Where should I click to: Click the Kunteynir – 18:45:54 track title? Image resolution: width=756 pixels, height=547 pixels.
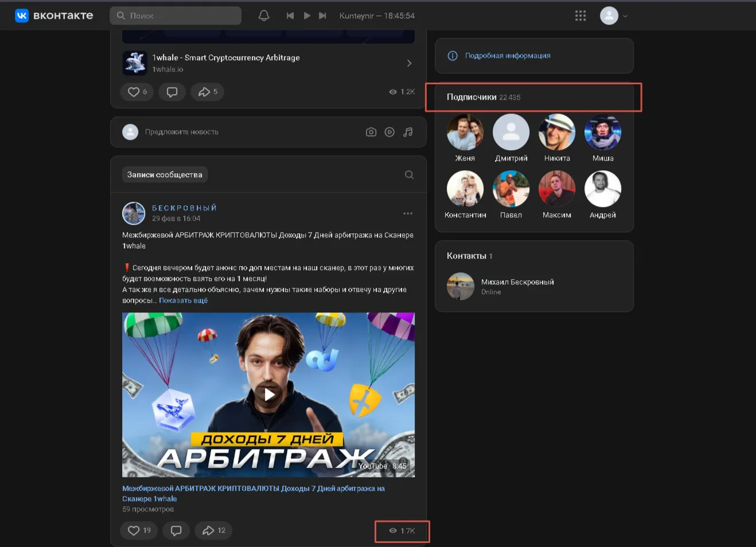[x=377, y=15]
